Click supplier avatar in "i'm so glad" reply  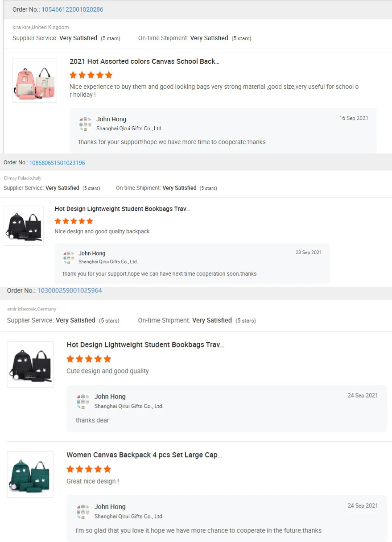(83, 511)
